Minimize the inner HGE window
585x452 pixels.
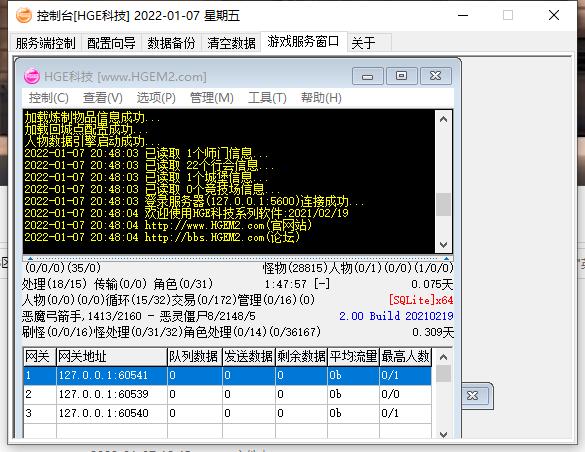tap(367, 76)
